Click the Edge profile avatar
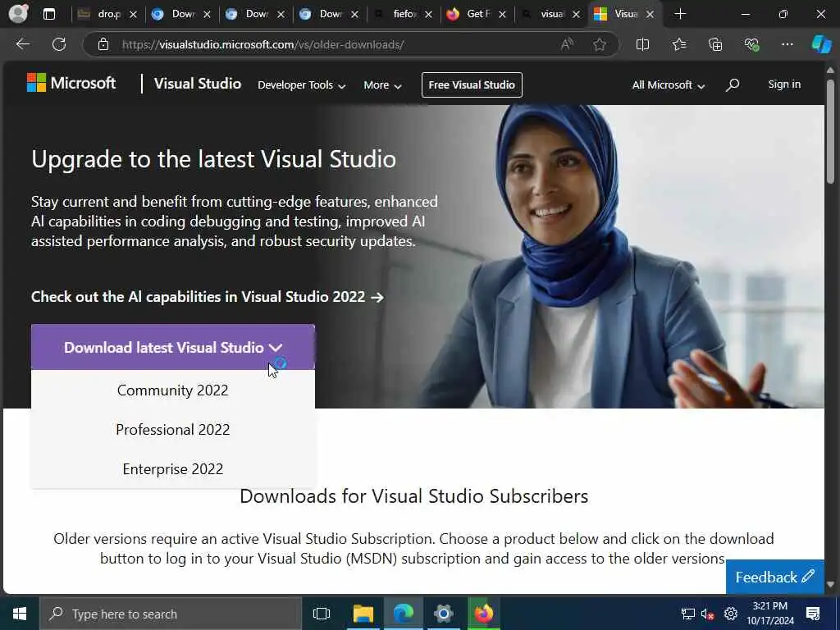Screen dimensions: 840x630 (x=18, y=13)
